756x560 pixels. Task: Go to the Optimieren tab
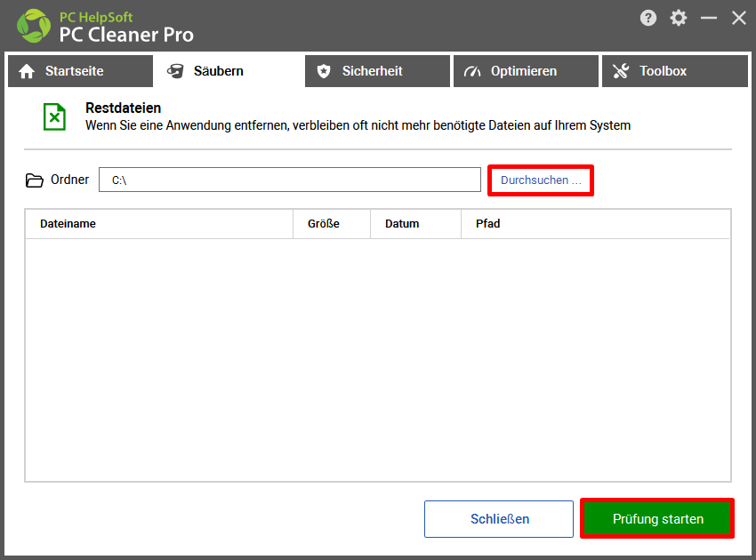(x=526, y=71)
